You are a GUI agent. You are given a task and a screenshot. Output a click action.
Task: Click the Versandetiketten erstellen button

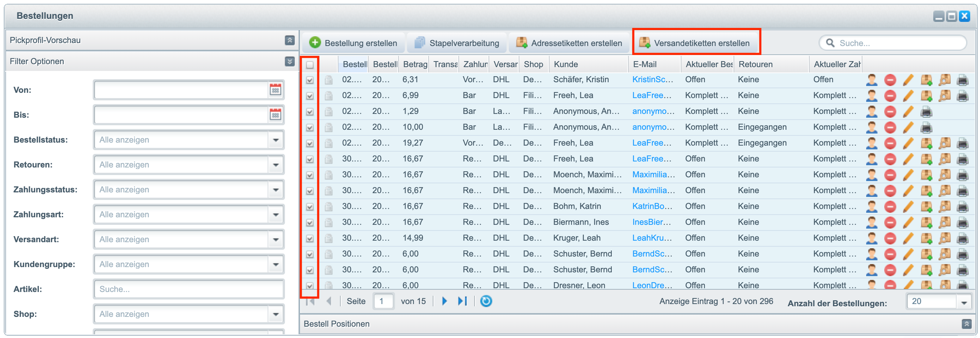[696, 43]
